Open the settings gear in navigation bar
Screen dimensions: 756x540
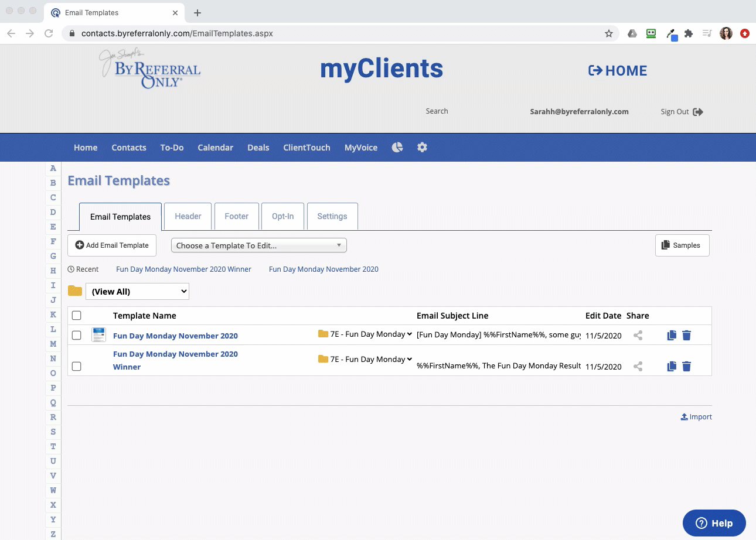(x=422, y=147)
